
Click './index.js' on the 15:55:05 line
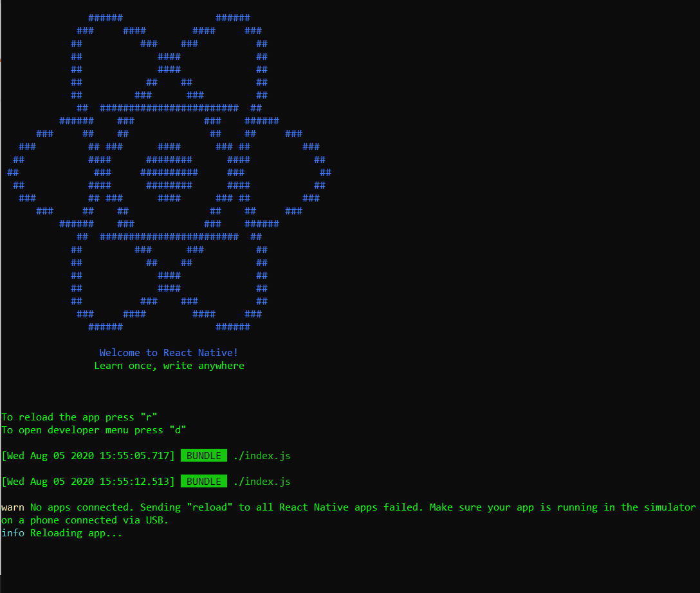(x=262, y=456)
